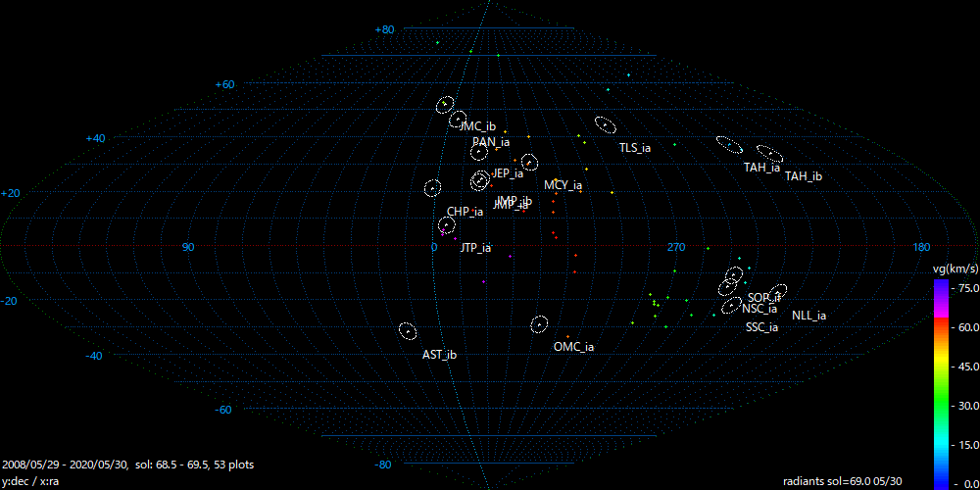The height and width of the screenshot is (490, 980).
Task: Select the radiant circle just below PAN_ia
Action: pyautogui.click(x=479, y=152)
